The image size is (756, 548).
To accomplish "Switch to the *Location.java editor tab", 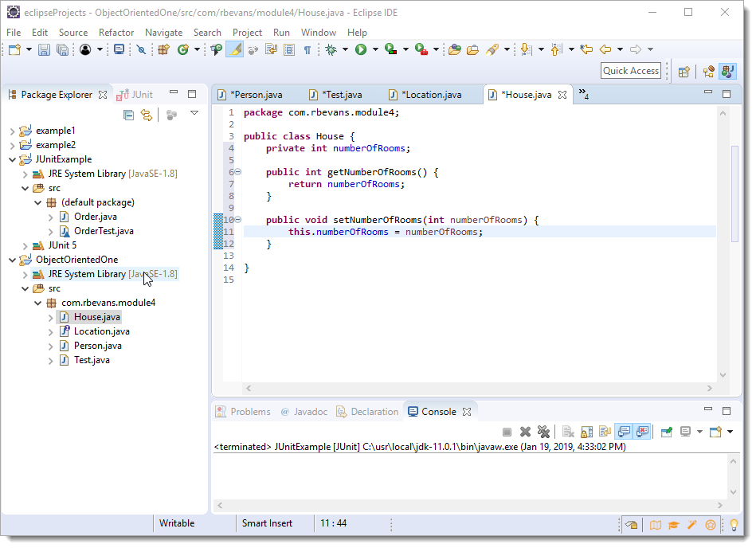I will [x=426, y=95].
